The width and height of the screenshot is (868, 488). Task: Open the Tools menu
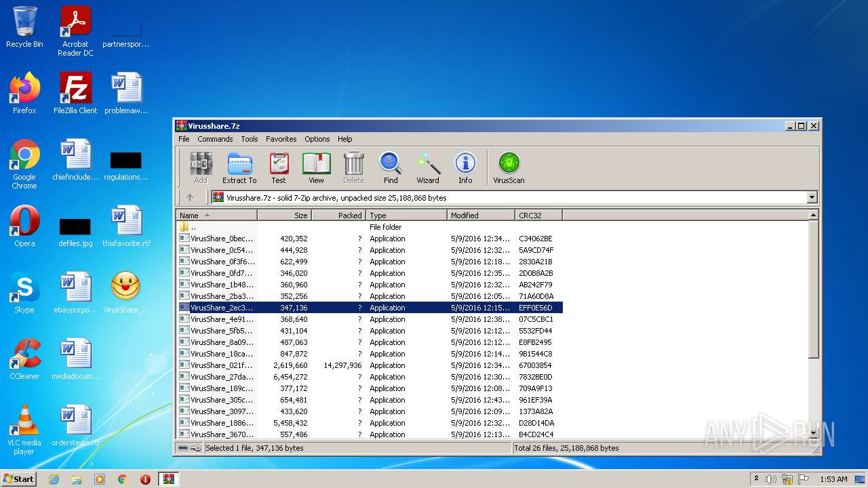tap(250, 139)
